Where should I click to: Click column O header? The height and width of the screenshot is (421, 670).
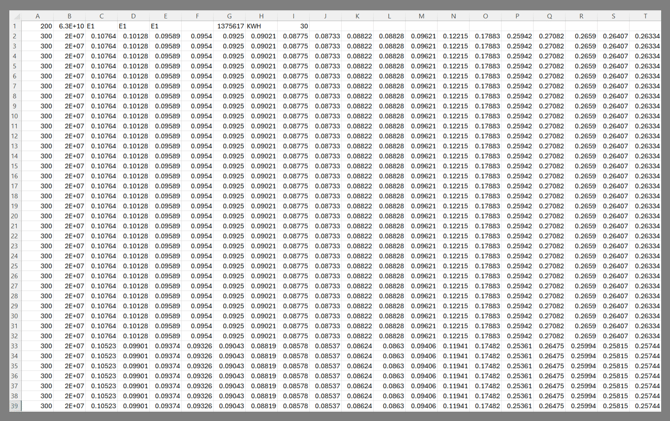coord(485,16)
